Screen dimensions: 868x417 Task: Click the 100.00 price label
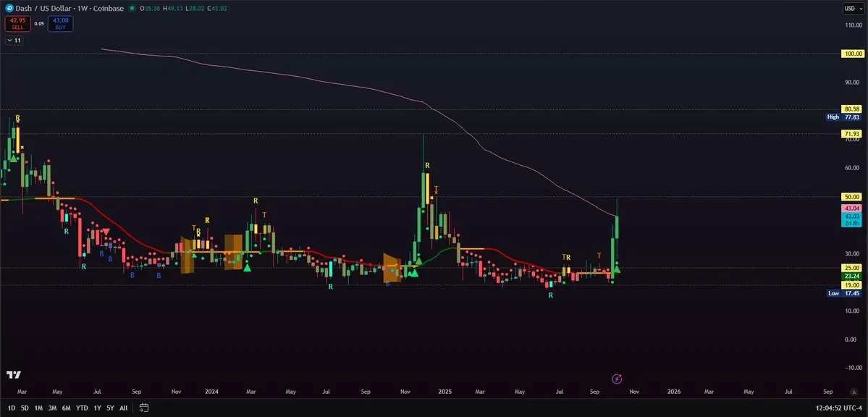tap(851, 54)
